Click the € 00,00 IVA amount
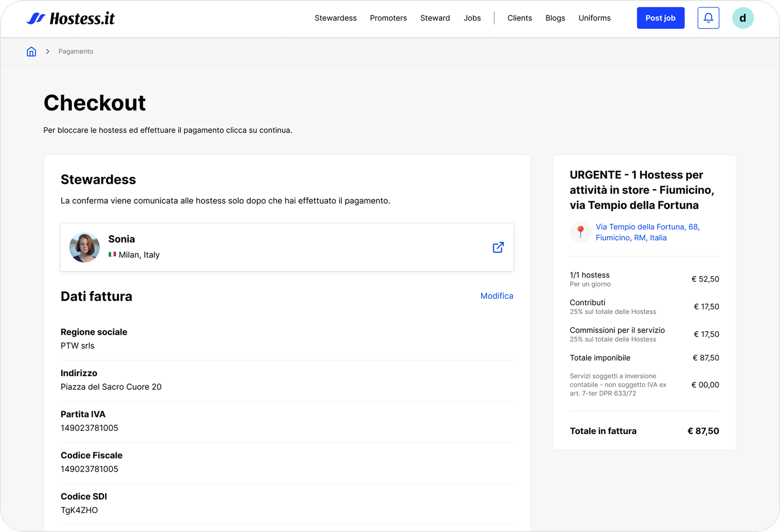780x532 pixels. click(705, 385)
